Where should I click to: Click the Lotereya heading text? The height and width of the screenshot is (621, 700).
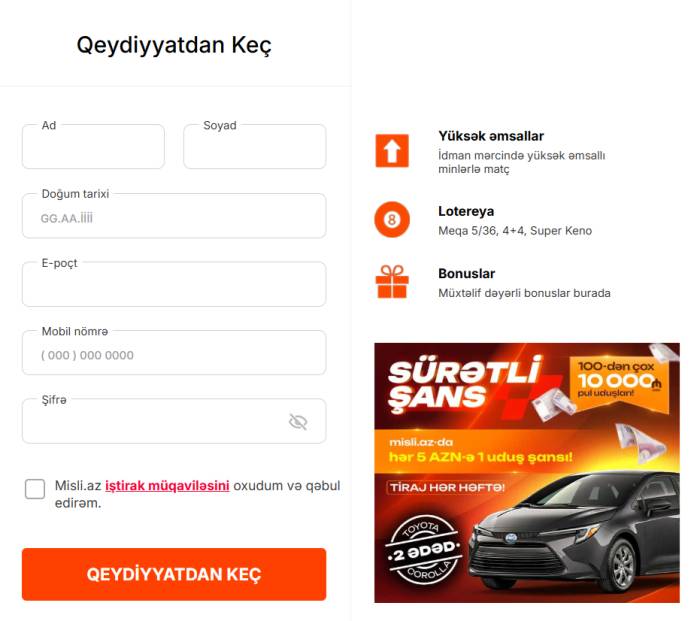(466, 211)
